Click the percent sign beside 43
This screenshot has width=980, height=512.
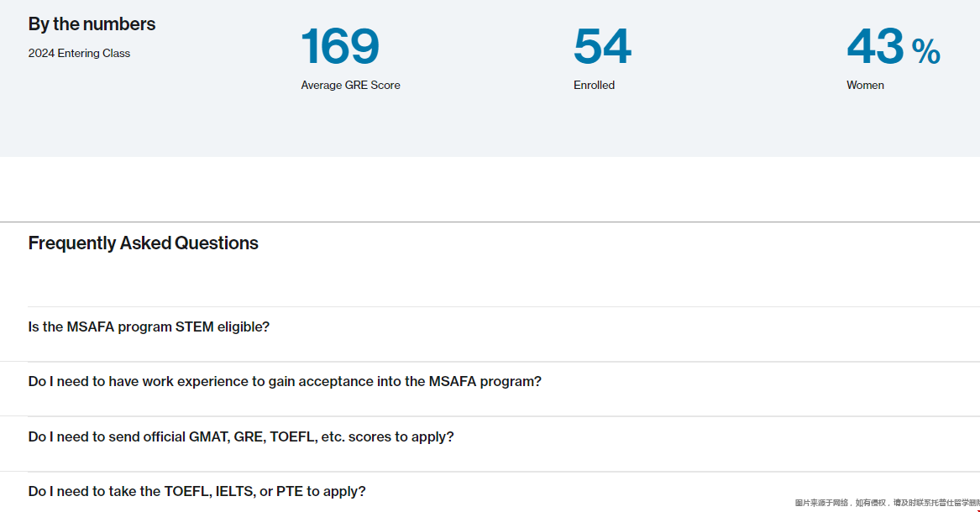pyautogui.click(x=925, y=53)
